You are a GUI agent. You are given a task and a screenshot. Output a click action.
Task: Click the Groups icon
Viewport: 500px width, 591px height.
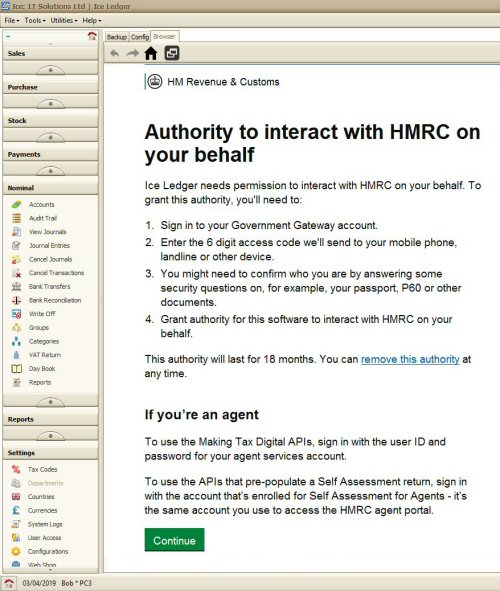[16, 328]
